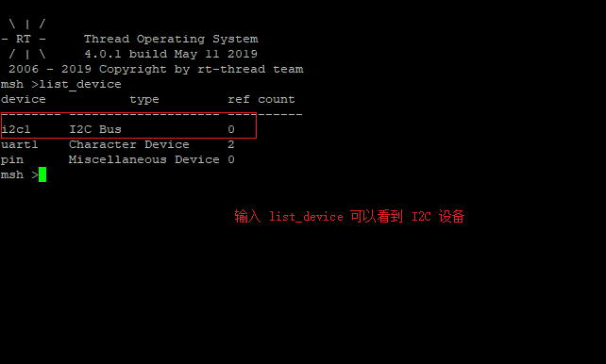Click the Miscellaneous Device type text

click(144, 159)
